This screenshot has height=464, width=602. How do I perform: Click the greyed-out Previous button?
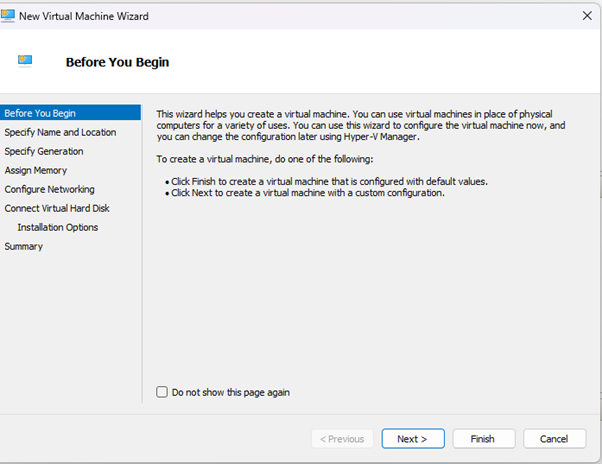342,439
